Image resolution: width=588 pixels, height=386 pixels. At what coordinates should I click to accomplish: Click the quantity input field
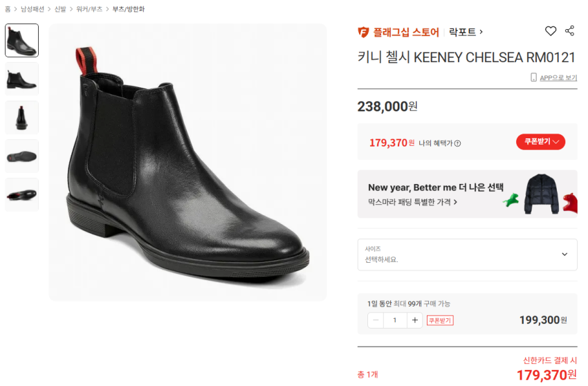tap(395, 320)
